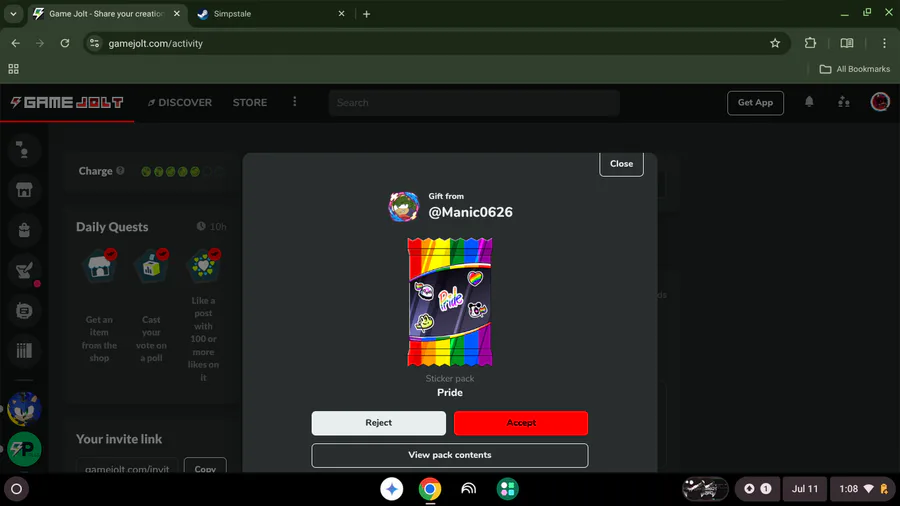
Task: Close the Game Jolt tab
Action: (177, 14)
